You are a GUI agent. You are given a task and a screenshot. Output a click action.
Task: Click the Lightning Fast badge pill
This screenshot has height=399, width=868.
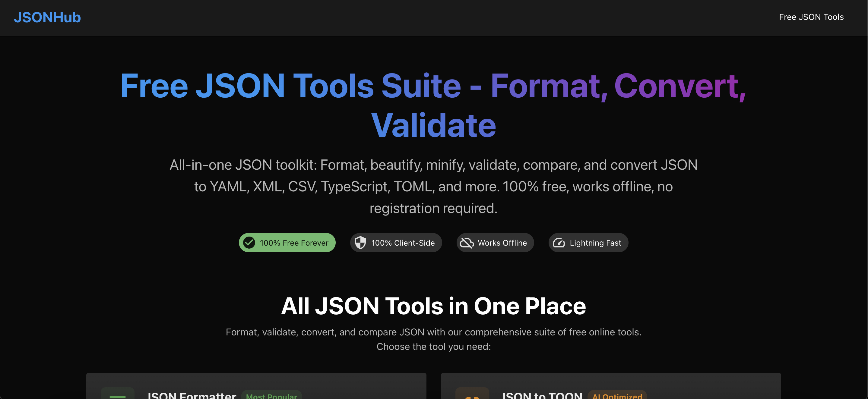[x=588, y=242]
